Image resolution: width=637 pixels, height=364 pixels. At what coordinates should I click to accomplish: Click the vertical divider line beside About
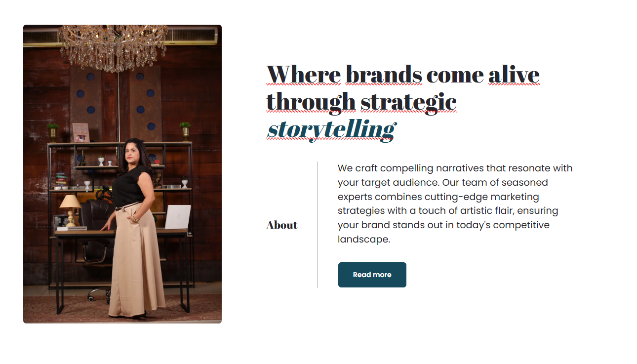pos(318,224)
